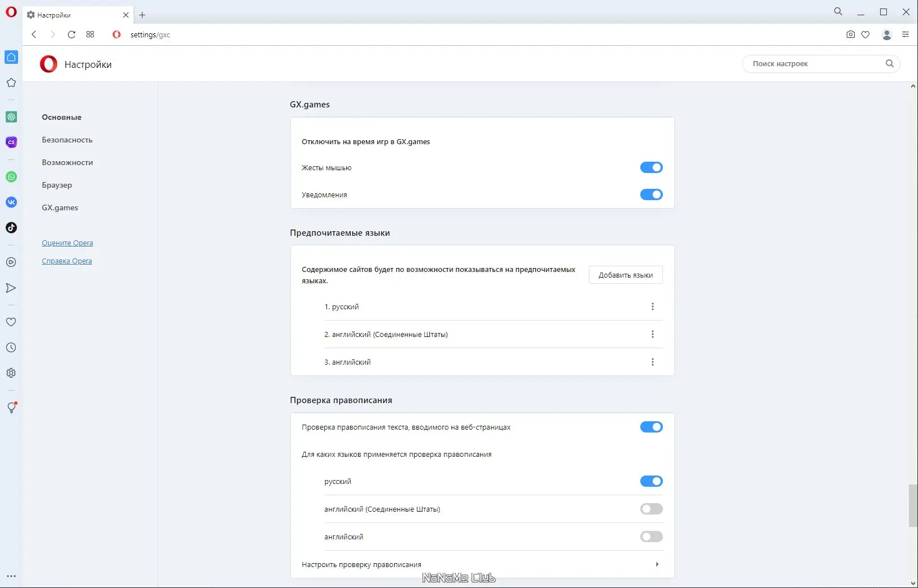This screenshot has height=588, width=918.
Task: Click the Добавить языки button
Action: click(626, 275)
